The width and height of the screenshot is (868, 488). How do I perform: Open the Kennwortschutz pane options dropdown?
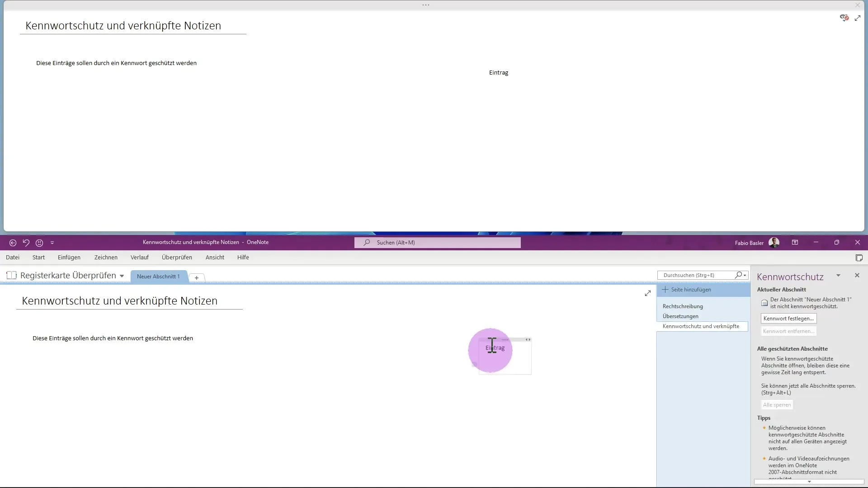pyautogui.click(x=838, y=276)
